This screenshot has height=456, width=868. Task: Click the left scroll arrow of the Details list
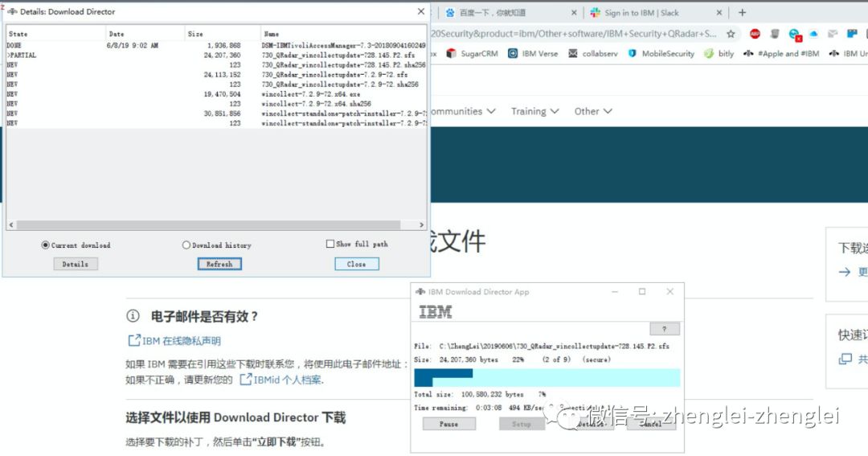click(x=11, y=225)
